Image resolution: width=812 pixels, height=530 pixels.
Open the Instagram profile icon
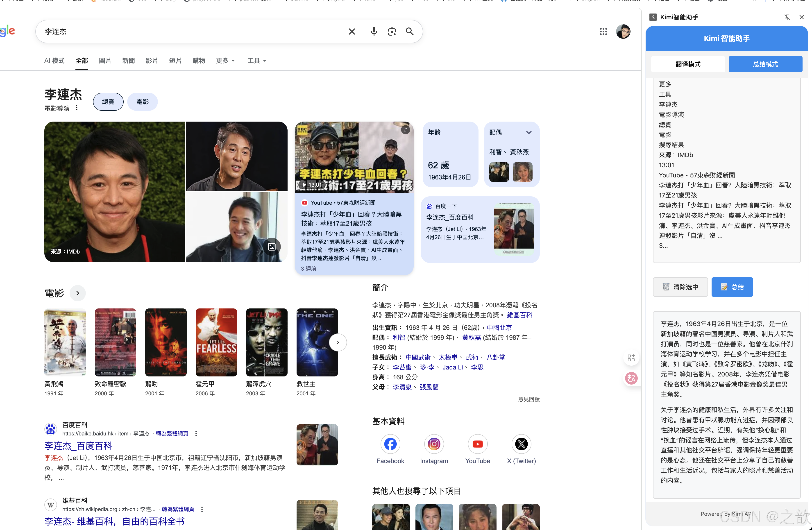[434, 444]
